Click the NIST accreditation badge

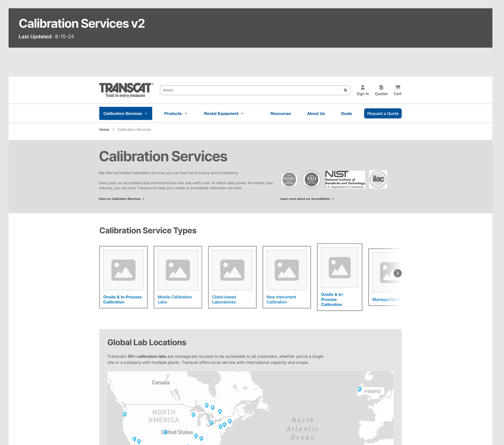[345, 179]
